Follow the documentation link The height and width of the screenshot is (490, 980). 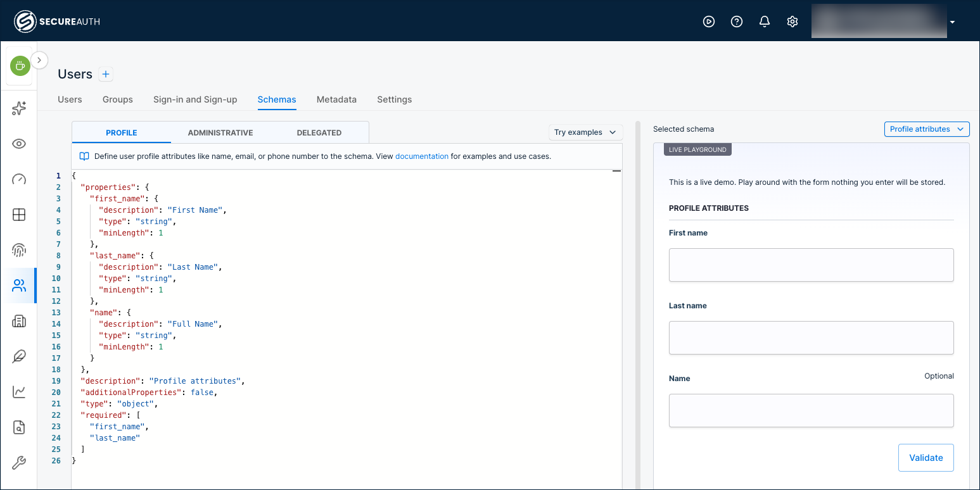422,156
